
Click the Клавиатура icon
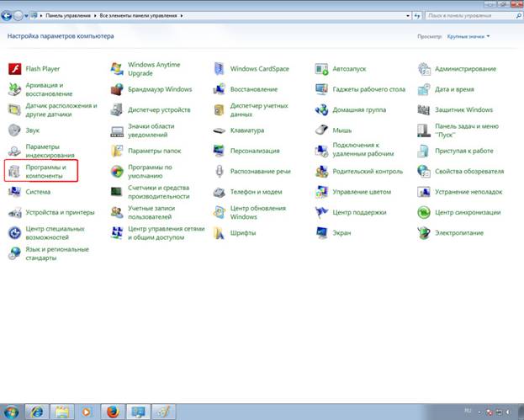coord(220,130)
